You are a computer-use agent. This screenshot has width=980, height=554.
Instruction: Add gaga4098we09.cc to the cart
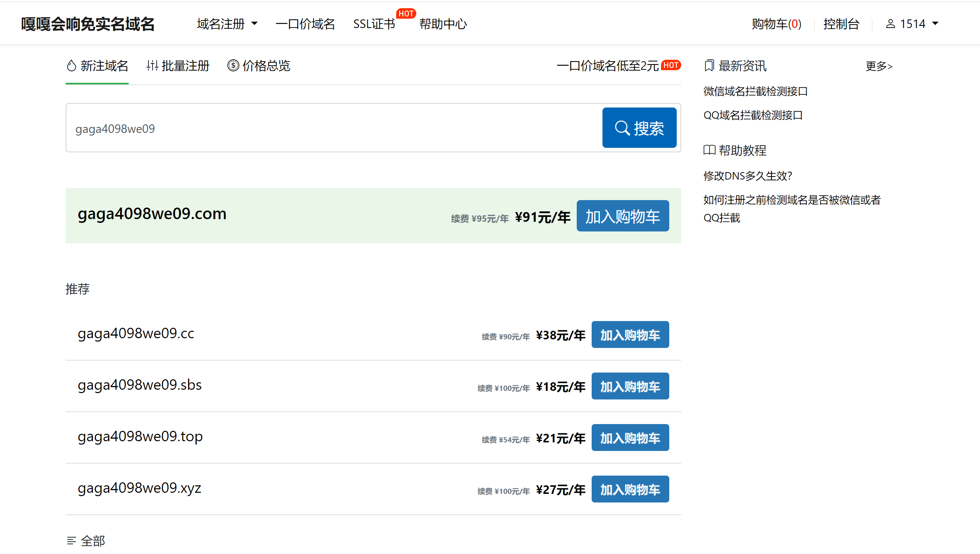click(x=630, y=335)
